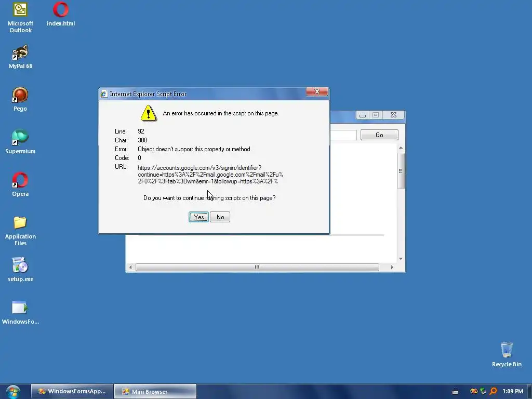Viewport: 532px width, 399px height.
Task: Maximize the Mini Browser window
Action: [x=376, y=115]
